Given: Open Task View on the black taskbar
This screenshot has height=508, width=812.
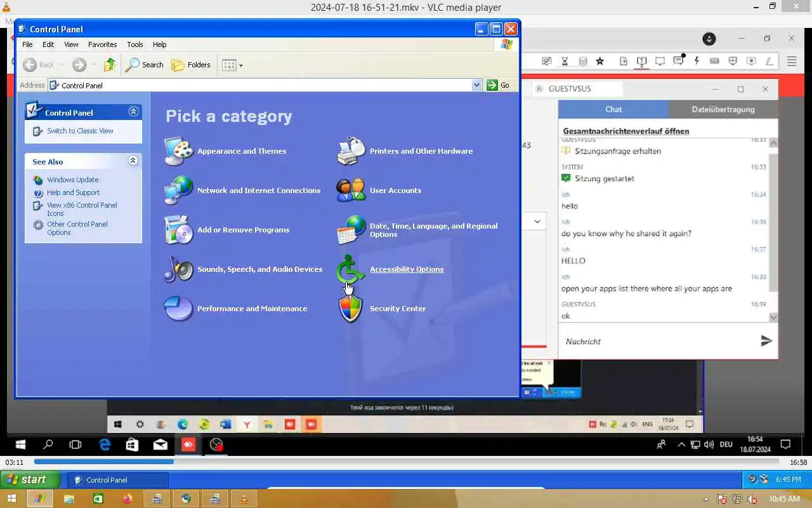Looking at the screenshot, I should coord(75,445).
